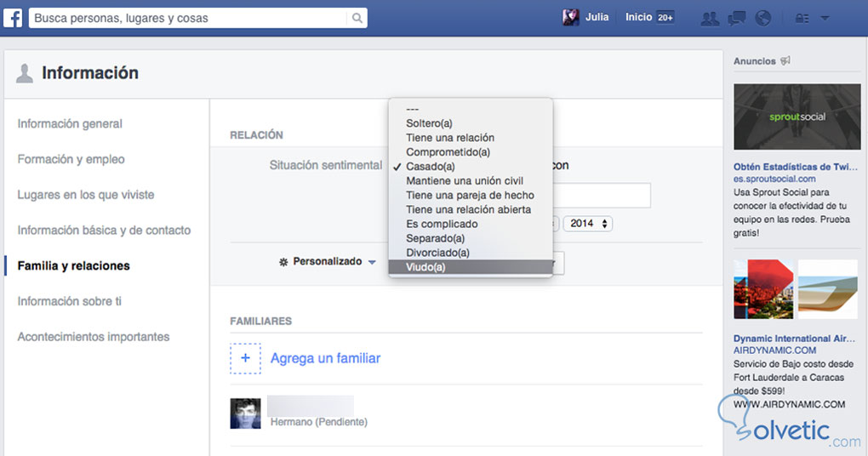
Task: Click Agrega un familiar link
Action: coord(325,358)
